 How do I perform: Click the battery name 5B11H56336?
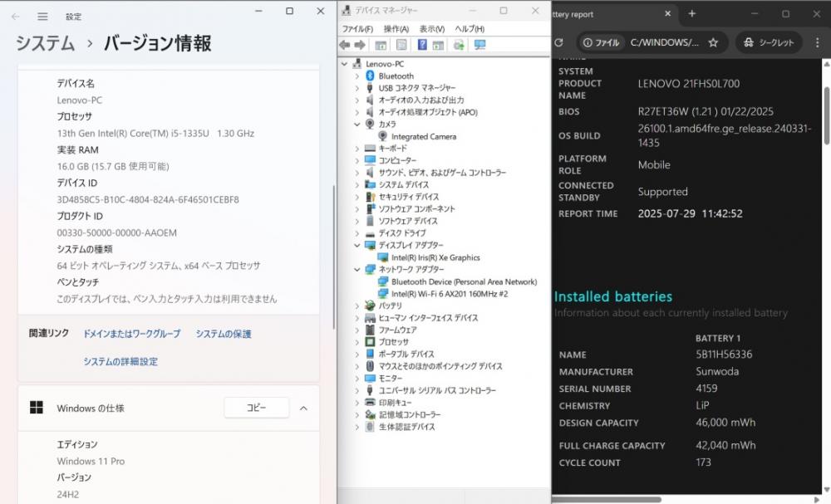[x=724, y=355]
